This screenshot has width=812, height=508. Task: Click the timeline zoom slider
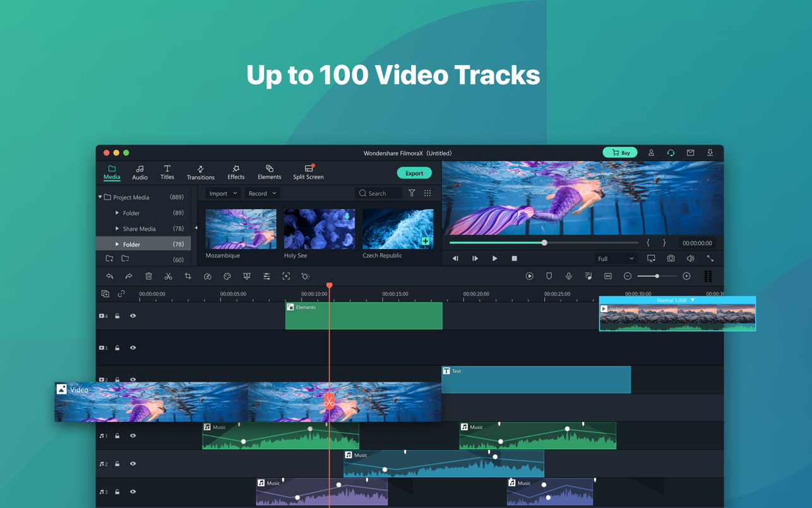point(657,276)
